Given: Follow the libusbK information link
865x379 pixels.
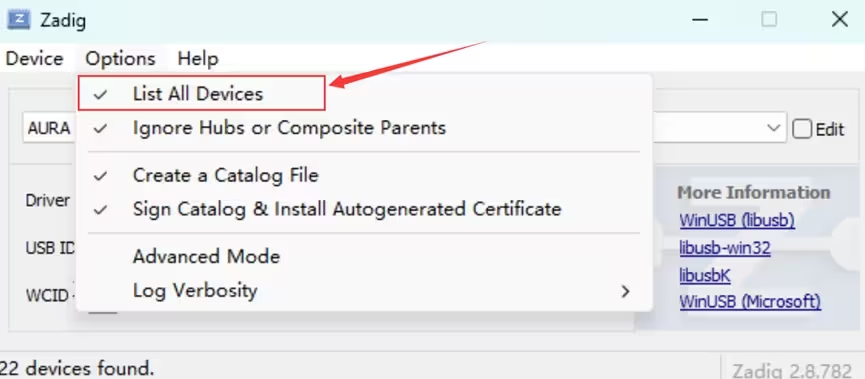Looking at the screenshot, I should click(705, 275).
